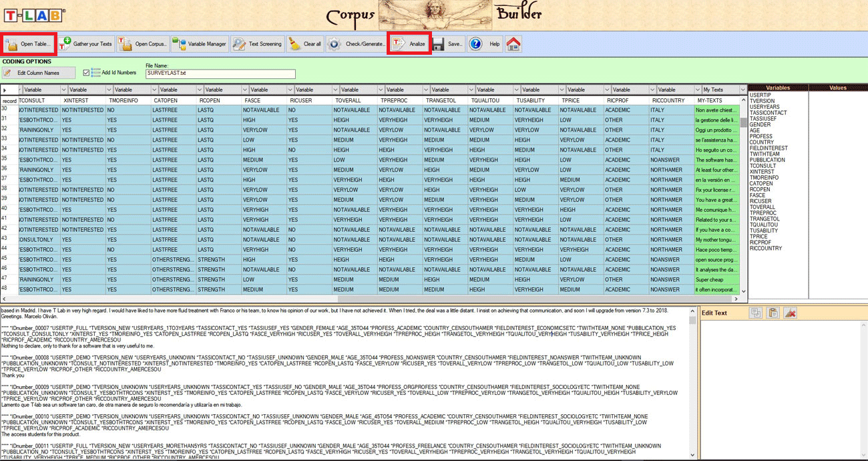
Task: Open the Variable Manager
Action: point(200,44)
